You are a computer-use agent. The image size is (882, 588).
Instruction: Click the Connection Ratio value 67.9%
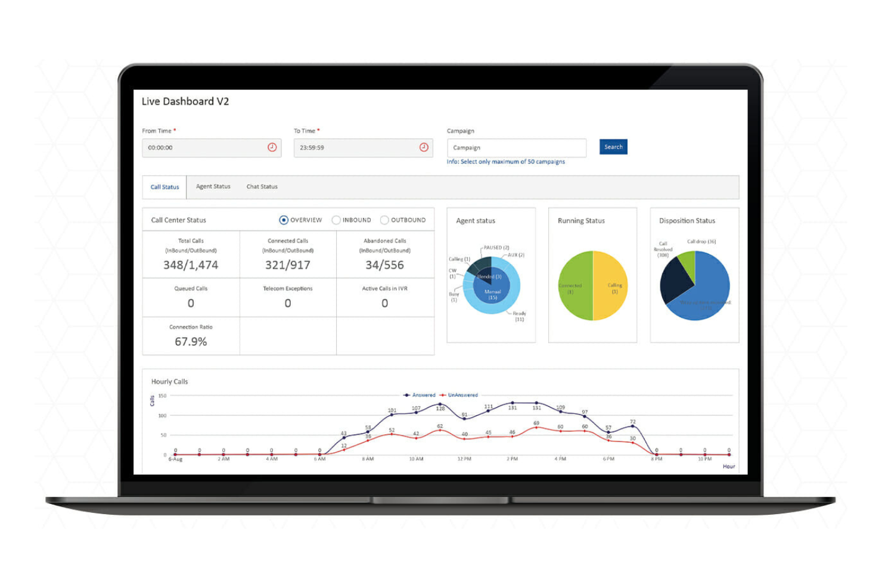pyautogui.click(x=190, y=341)
